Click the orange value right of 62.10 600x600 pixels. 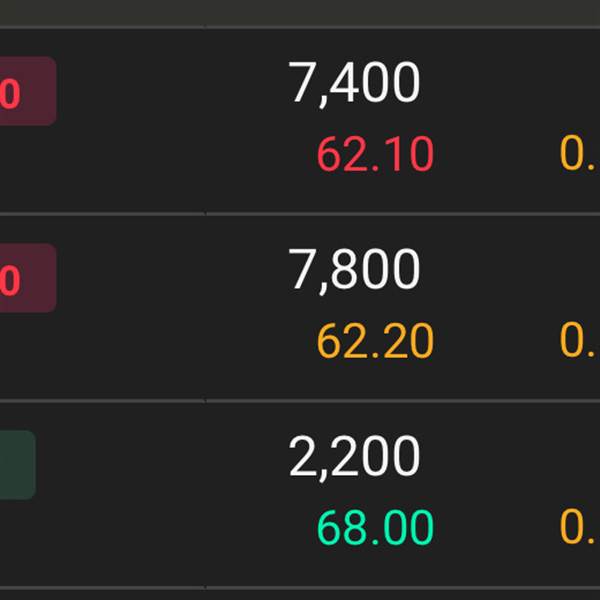click(x=579, y=154)
